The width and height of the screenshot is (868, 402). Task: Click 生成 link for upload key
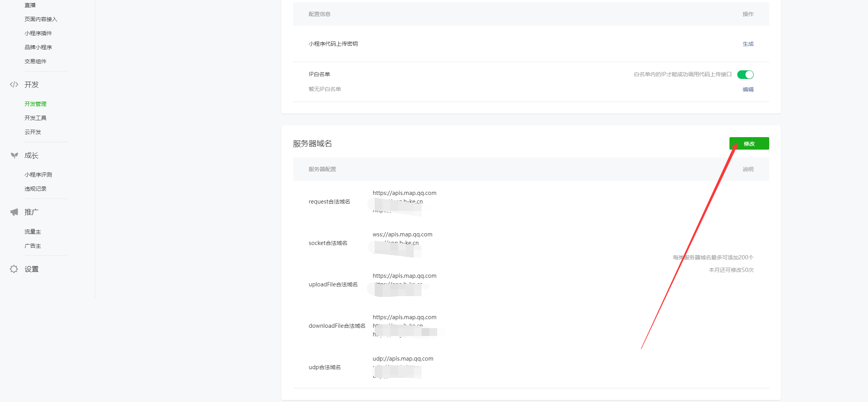pos(748,44)
